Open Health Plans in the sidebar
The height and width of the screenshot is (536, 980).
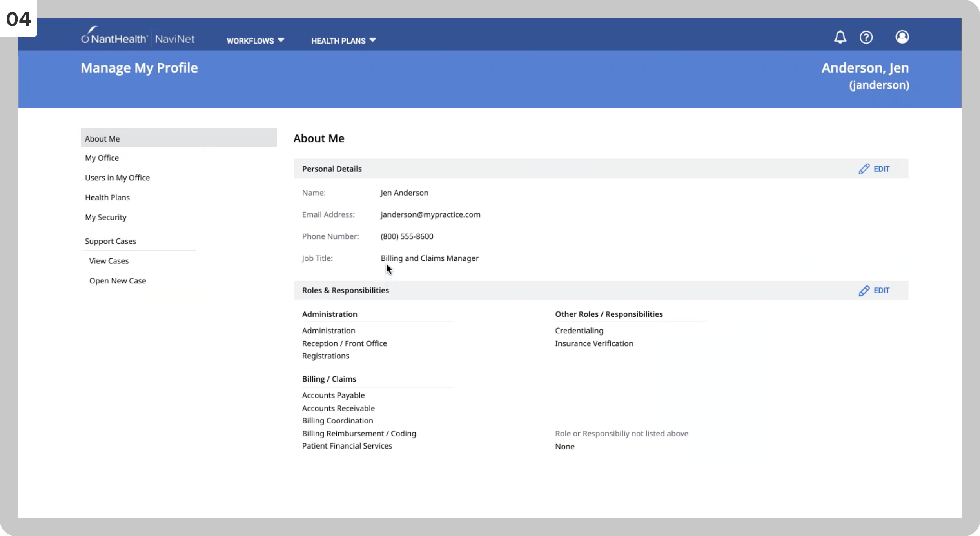[x=107, y=198]
